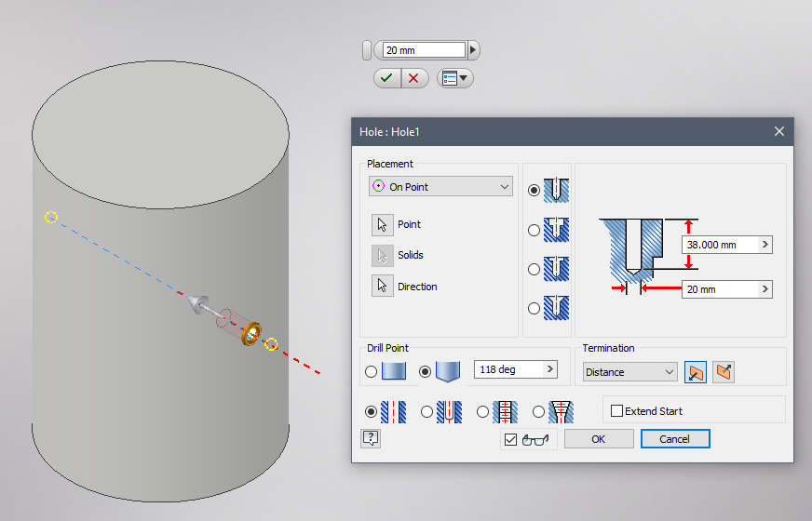
Task: Click the gold hole diameter ring in viewport
Action: pos(251,334)
